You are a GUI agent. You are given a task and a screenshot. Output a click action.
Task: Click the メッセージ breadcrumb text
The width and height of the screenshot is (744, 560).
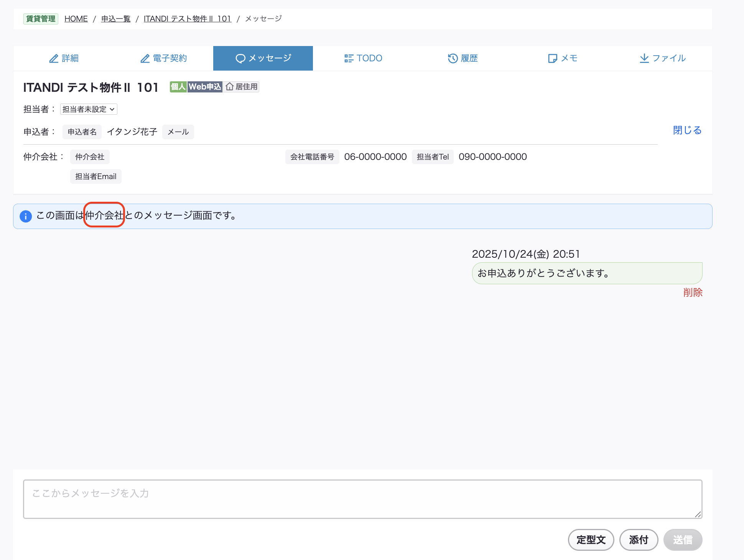coord(263,19)
